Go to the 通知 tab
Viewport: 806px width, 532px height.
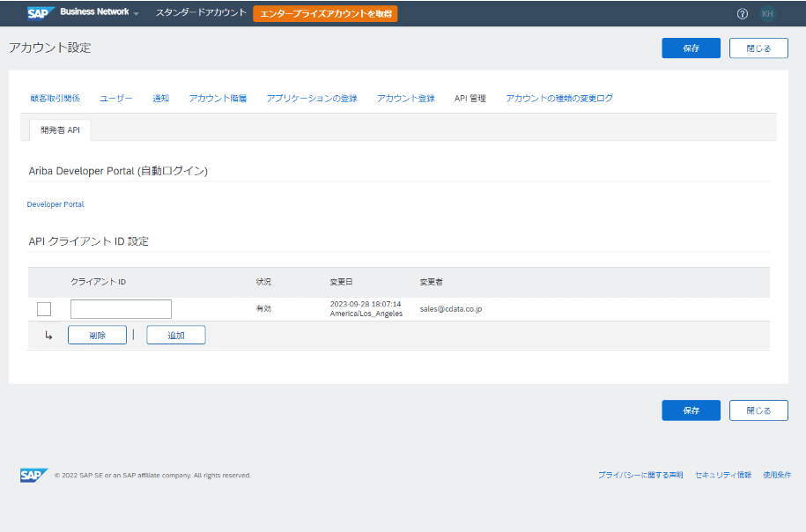pyautogui.click(x=161, y=98)
